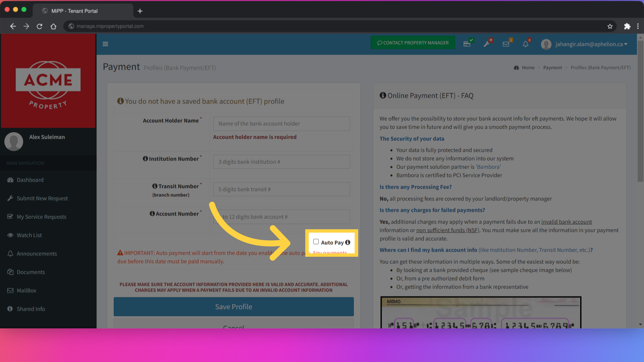Open MailBox from the navigation menu
Viewport: 644px width, 362px height.
coord(26,291)
